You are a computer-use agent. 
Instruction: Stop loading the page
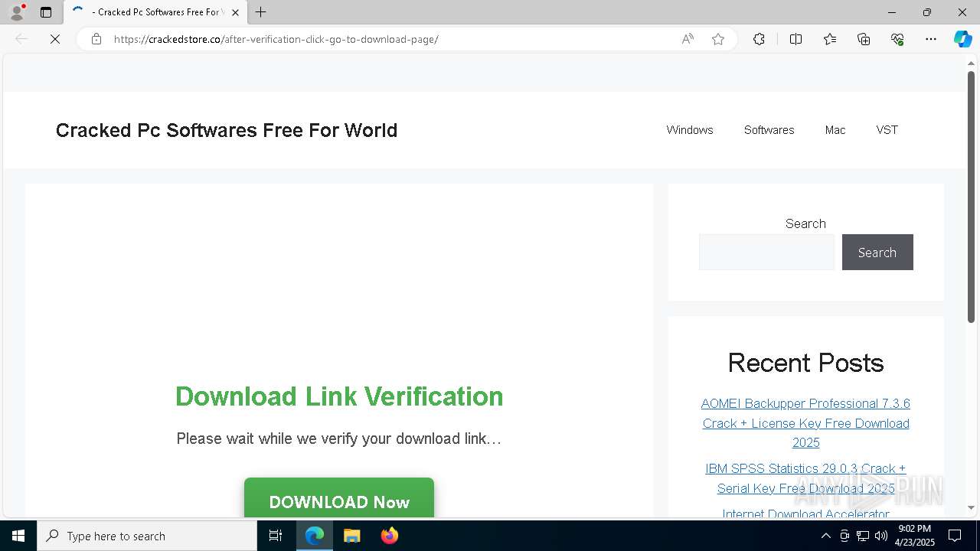tap(55, 39)
